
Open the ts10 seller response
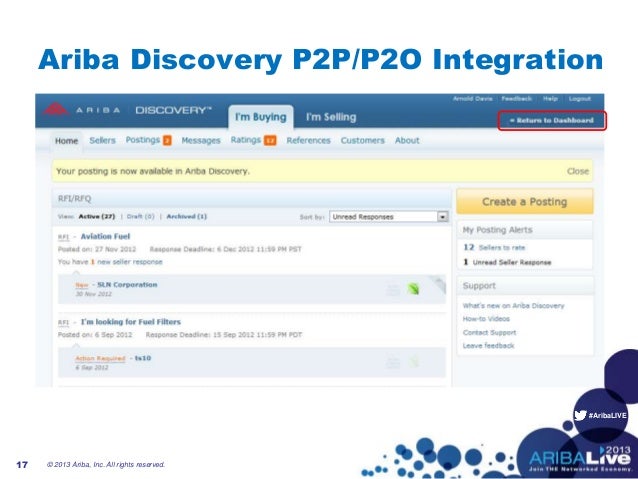tap(143, 358)
